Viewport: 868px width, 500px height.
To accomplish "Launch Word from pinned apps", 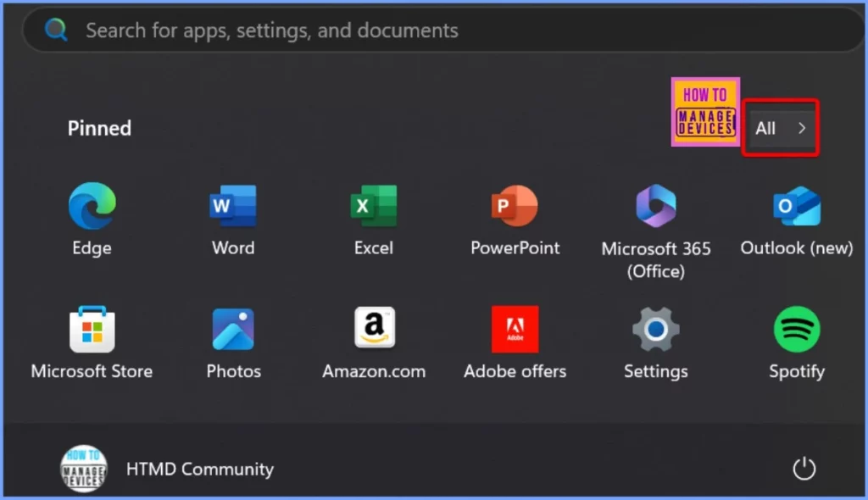I will click(x=233, y=205).
